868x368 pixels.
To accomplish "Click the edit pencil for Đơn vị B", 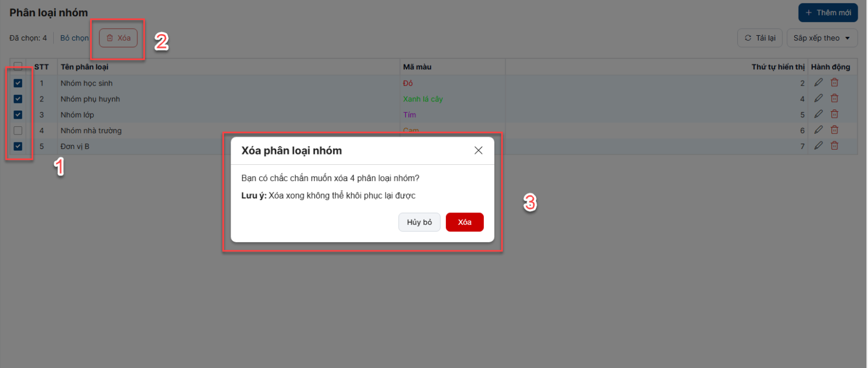I will click(818, 145).
